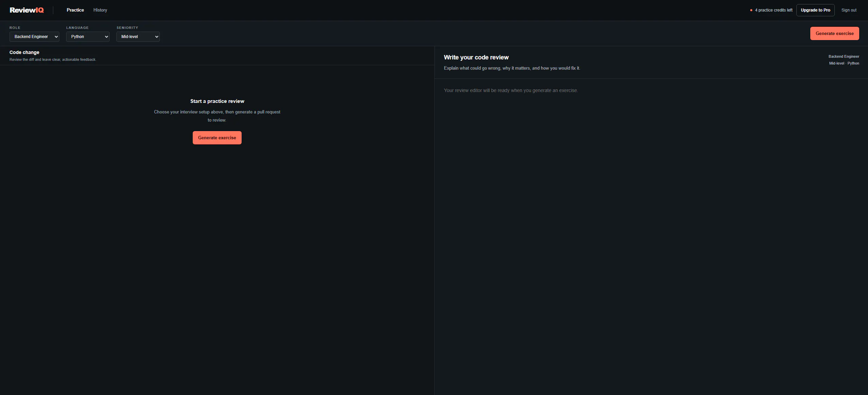Screen dimensions: 868x395
Task: Click Generate exercise under Start a practice review
Action: [217, 138]
